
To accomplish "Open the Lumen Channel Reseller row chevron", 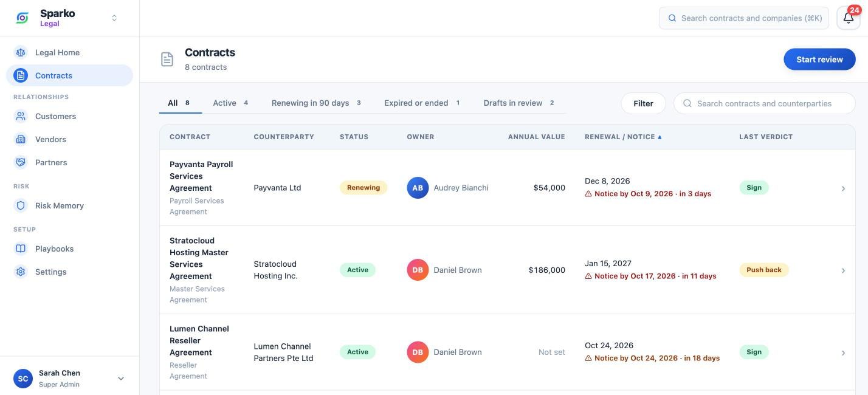I will (x=843, y=353).
